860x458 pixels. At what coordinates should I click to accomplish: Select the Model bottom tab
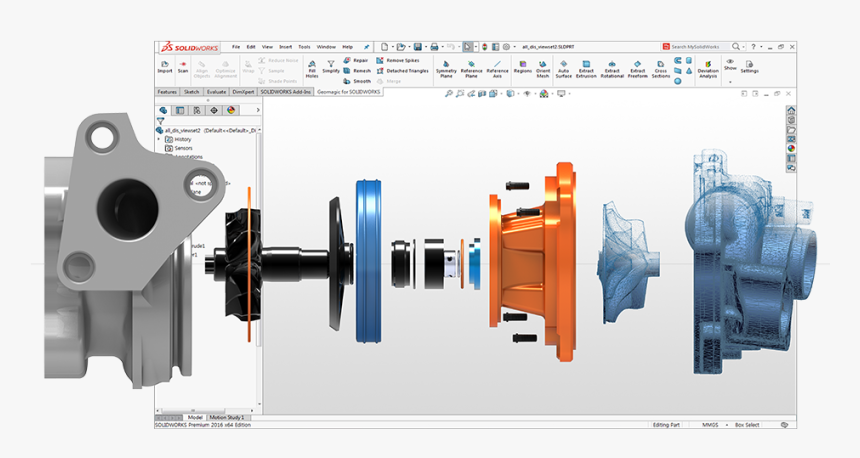click(195, 417)
